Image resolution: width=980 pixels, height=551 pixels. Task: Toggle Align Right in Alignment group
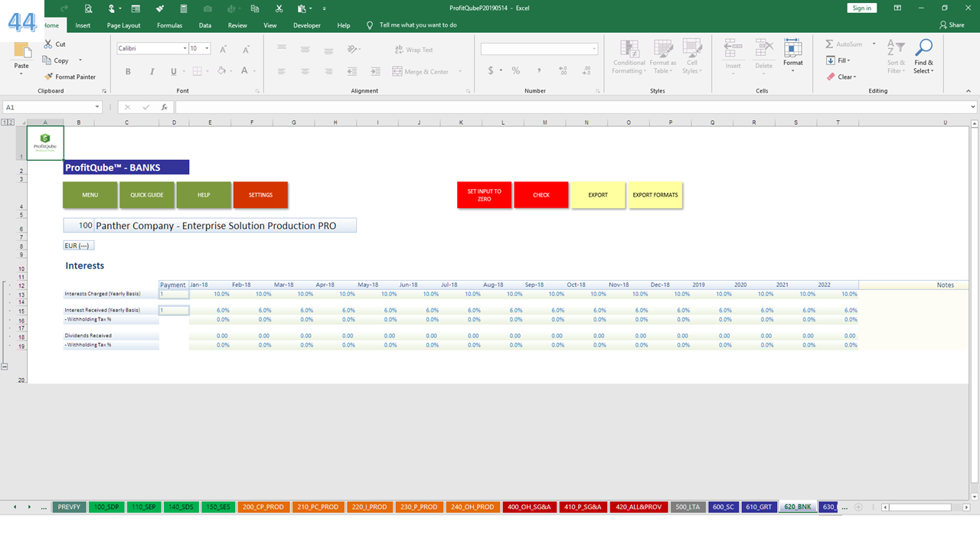(x=328, y=71)
